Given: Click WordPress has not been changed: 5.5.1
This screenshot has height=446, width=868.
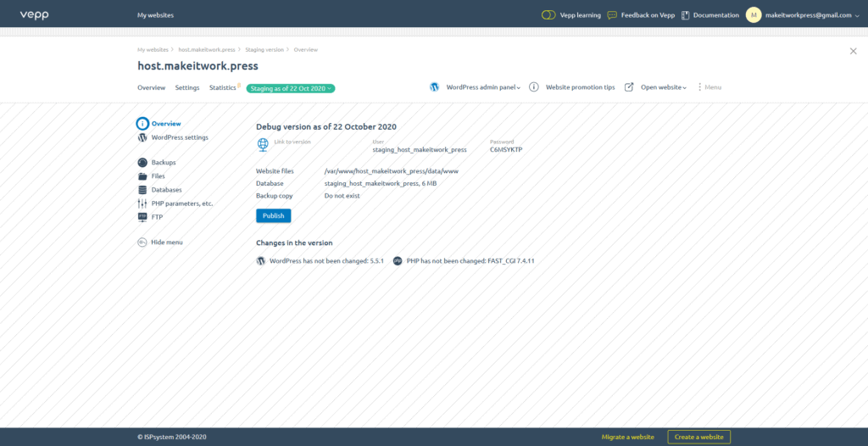Looking at the screenshot, I should (326, 261).
